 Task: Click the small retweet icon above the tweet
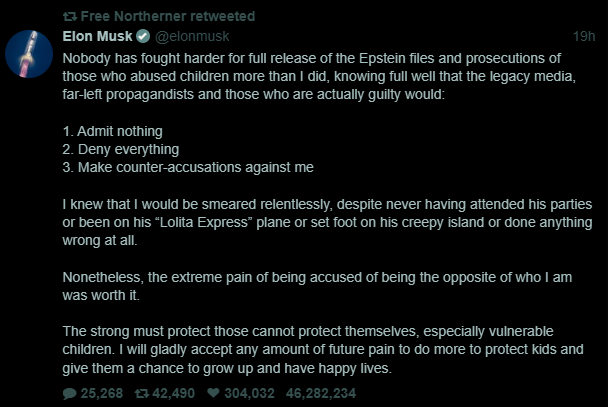(68, 16)
